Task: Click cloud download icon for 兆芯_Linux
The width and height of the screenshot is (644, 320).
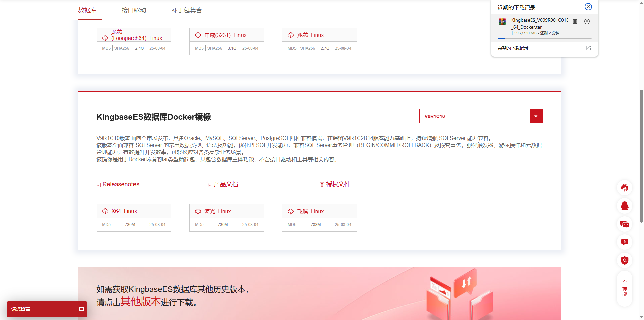Action: (x=291, y=35)
